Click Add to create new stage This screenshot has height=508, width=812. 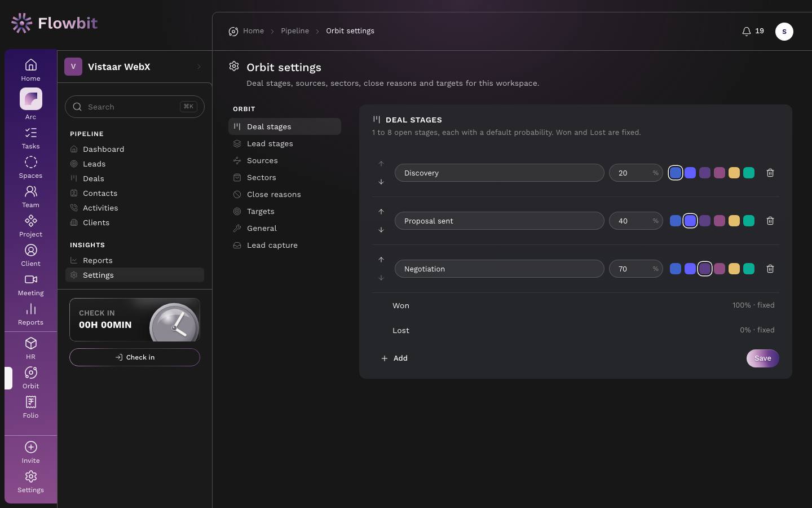pyautogui.click(x=394, y=358)
